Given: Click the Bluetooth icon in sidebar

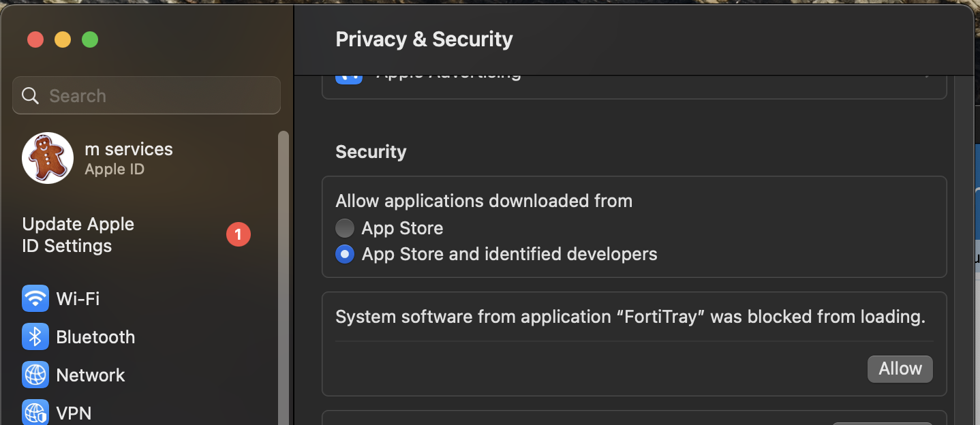Looking at the screenshot, I should (x=35, y=336).
